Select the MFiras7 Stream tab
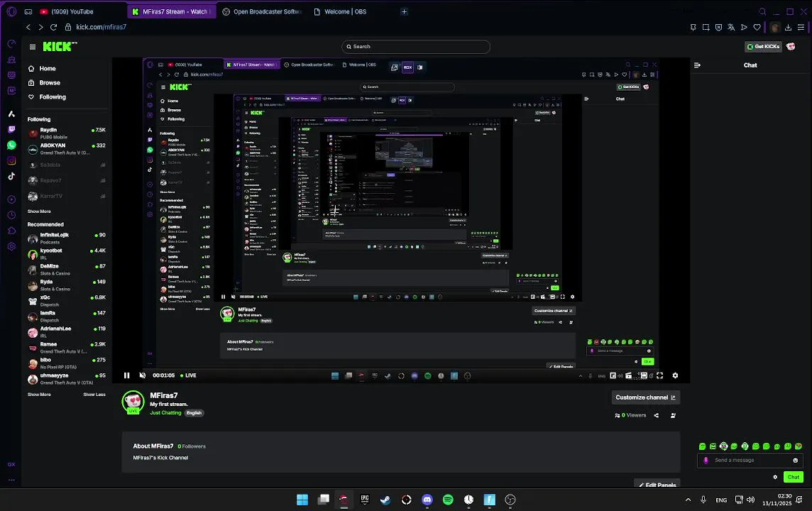The image size is (812, 511). [x=170, y=11]
